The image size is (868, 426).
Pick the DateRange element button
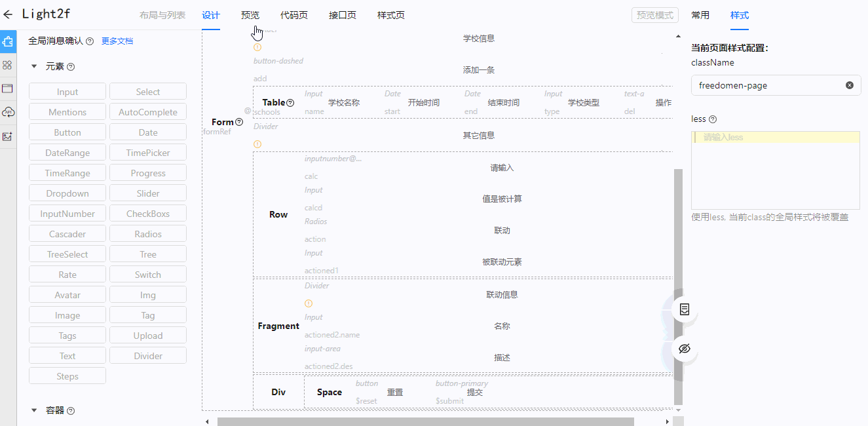point(67,153)
